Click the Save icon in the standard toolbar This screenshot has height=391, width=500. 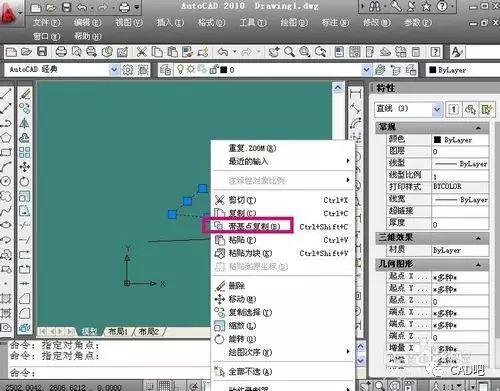click(42, 52)
